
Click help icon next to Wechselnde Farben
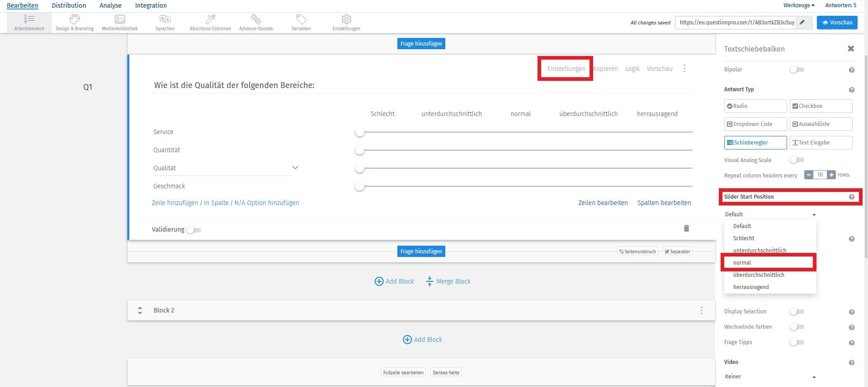coord(852,327)
